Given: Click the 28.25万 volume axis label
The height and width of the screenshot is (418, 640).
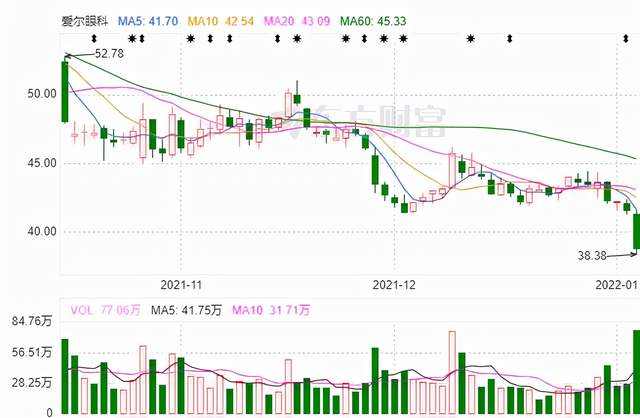Looking at the screenshot, I should click(32, 382).
